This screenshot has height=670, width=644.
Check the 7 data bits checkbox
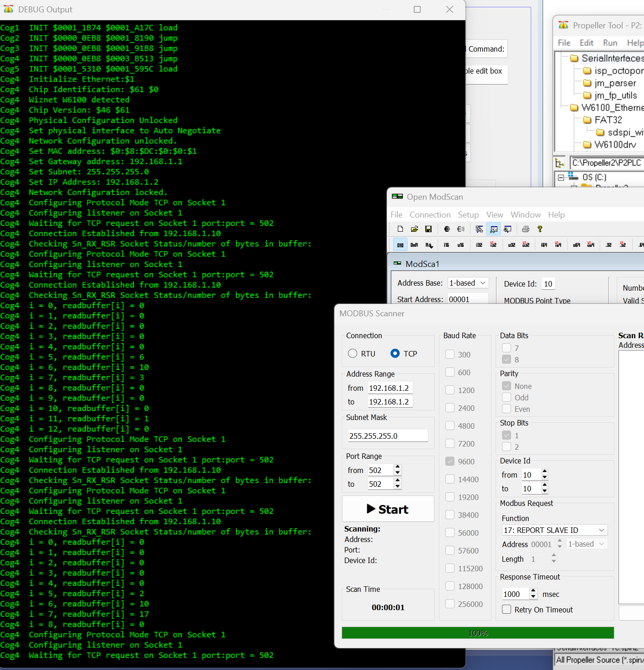point(507,348)
